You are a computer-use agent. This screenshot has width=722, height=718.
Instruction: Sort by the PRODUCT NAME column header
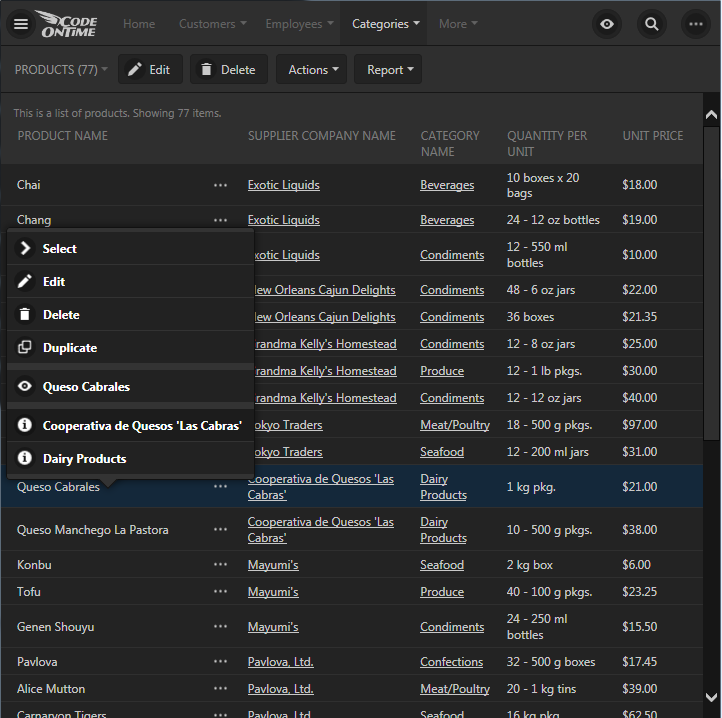coord(63,136)
